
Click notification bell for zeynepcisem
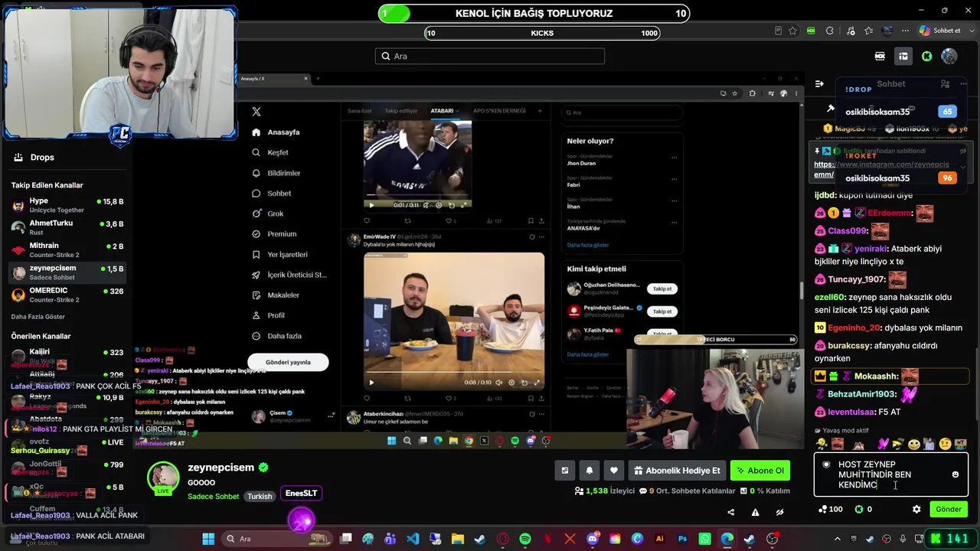coord(589,471)
